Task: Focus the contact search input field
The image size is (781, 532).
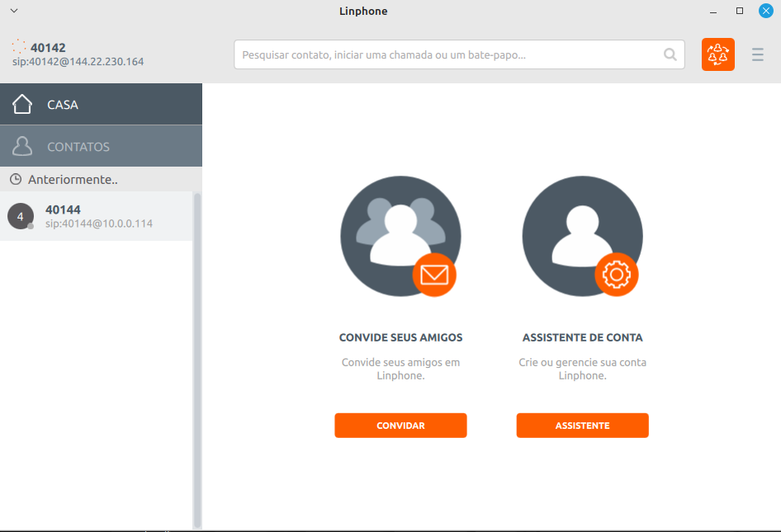Action: pos(459,54)
